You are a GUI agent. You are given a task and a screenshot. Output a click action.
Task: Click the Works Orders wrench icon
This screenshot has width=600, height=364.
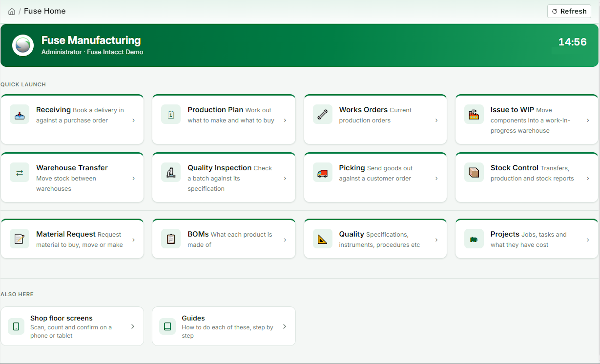click(322, 114)
